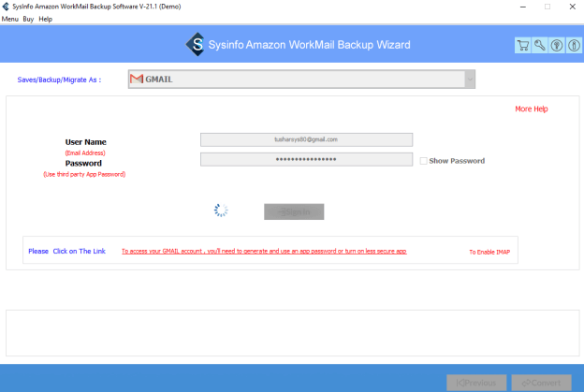This screenshot has height=392, width=584.
Task: Open the Help menu
Action: [46, 19]
